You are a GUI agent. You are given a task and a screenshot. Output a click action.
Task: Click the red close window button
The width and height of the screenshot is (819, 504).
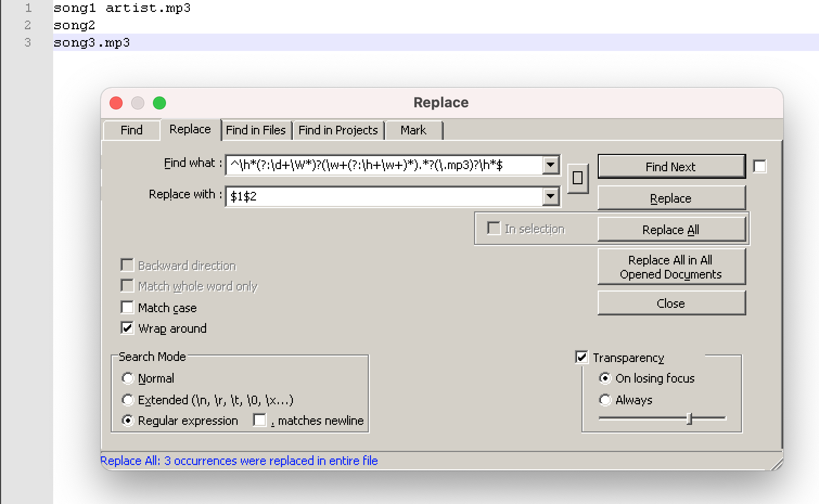coord(116,103)
